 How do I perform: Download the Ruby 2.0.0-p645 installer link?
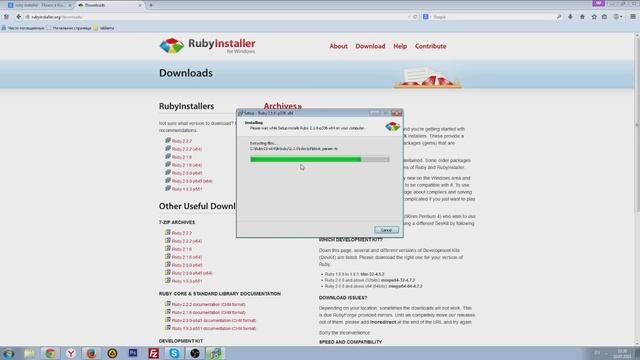(187, 173)
